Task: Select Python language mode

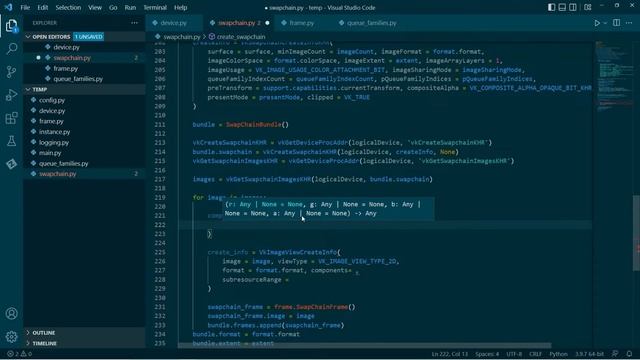Action: pyautogui.click(x=558, y=354)
